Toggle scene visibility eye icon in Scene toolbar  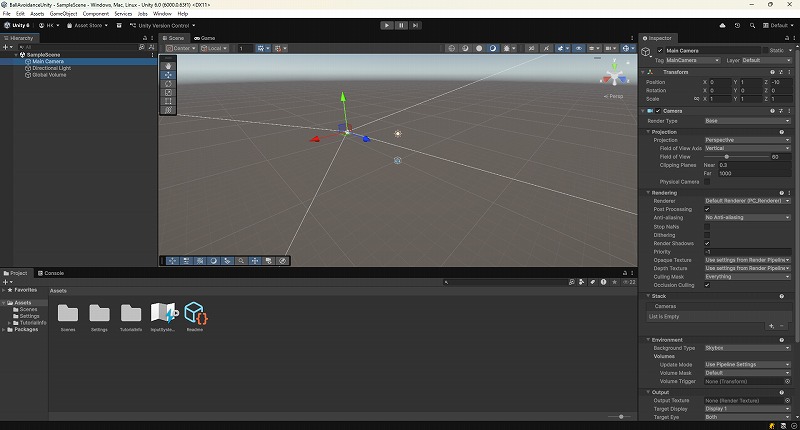(x=579, y=48)
